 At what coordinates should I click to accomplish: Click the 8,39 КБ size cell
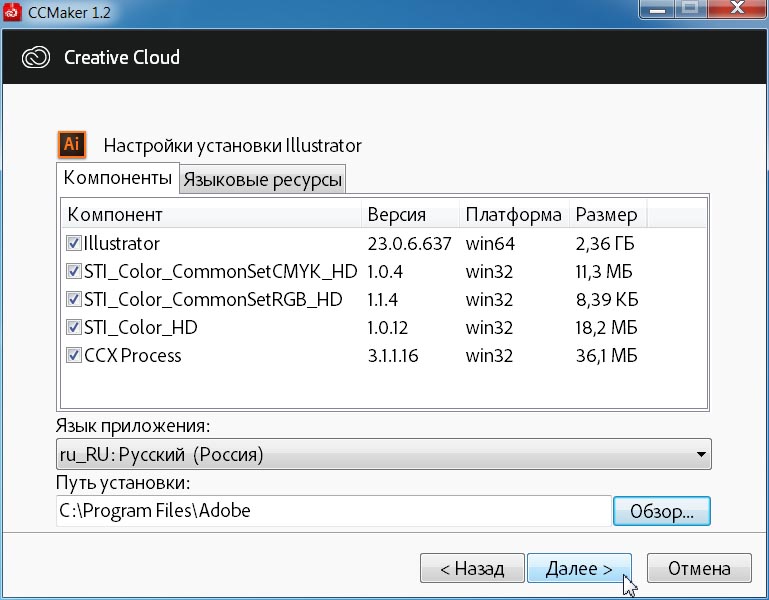tap(607, 299)
